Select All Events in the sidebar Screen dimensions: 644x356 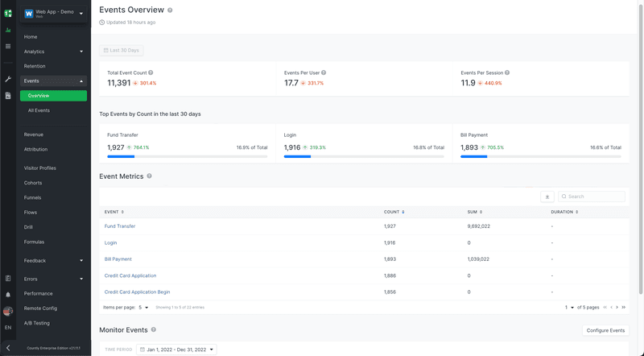[x=39, y=110]
